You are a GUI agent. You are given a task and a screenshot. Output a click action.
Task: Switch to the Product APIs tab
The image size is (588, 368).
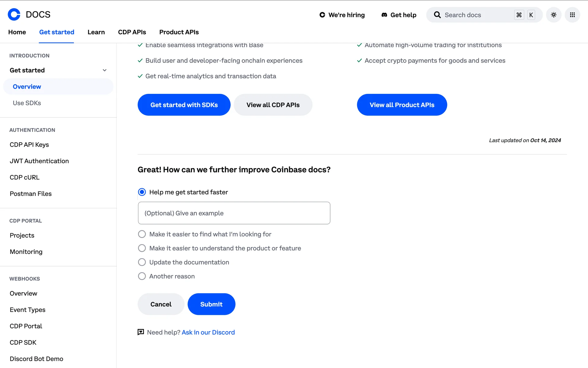(x=179, y=32)
